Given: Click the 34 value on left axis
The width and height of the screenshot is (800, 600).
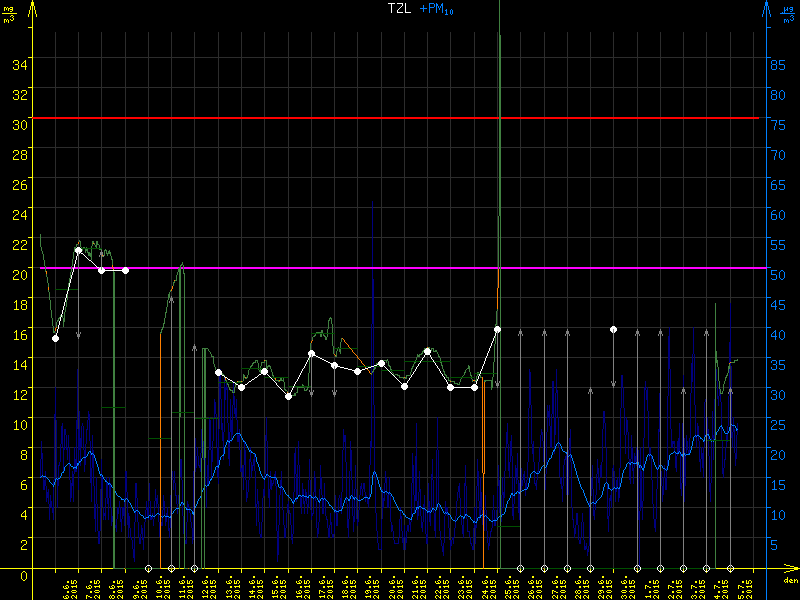Looking at the screenshot, I should [x=18, y=63].
